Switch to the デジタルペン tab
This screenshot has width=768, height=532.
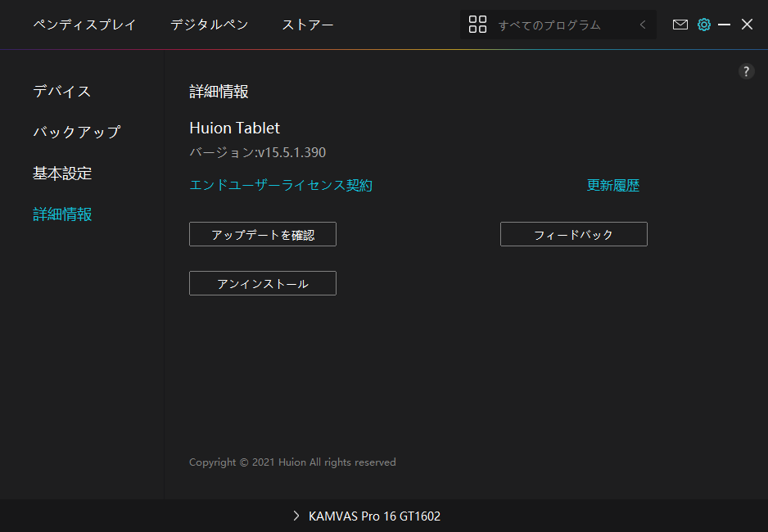(x=209, y=25)
